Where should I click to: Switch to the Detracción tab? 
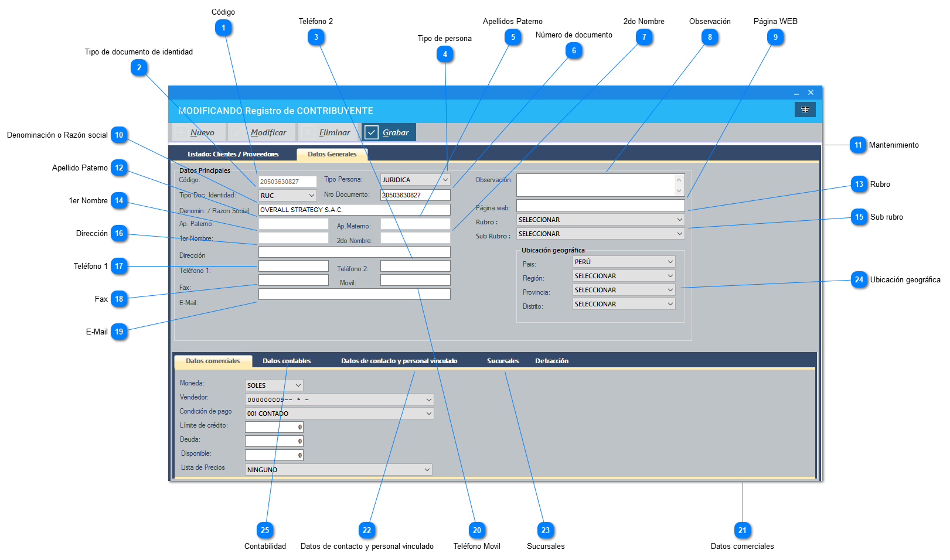[x=551, y=361]
